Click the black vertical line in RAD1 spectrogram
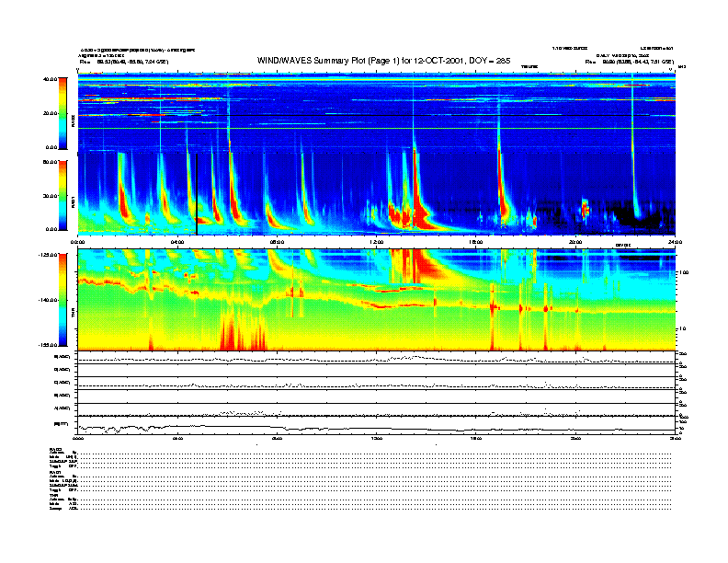 197,194
